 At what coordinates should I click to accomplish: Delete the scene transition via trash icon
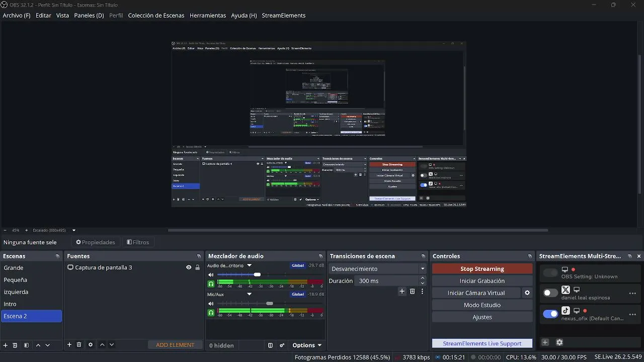[x=412, y=291]
